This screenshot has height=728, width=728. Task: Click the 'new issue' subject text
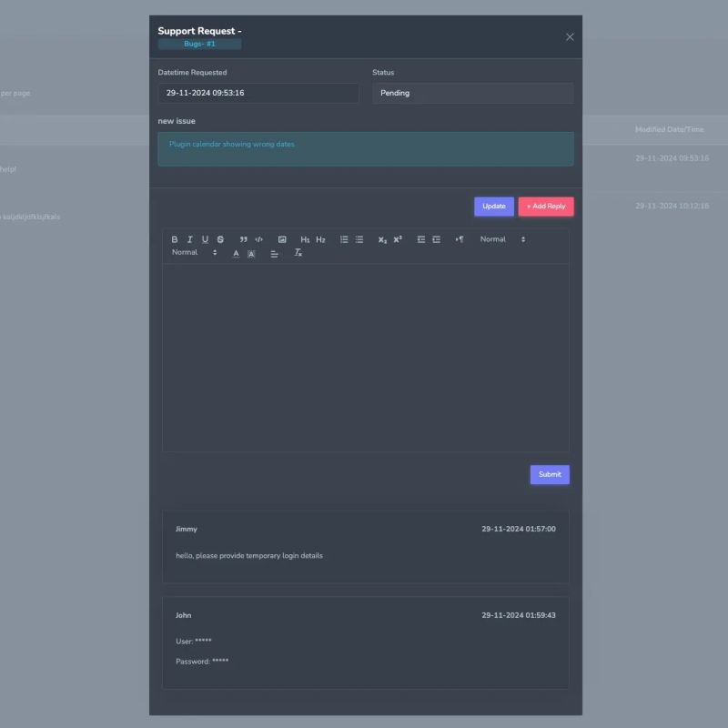pyautogui.click(x=177, y=121)
